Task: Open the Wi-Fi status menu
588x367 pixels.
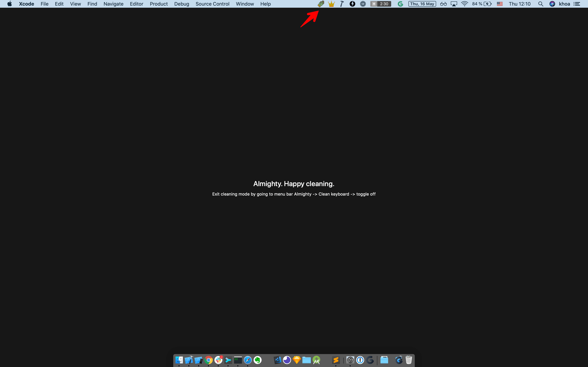Action: pyautogui.click(x=464, y=4)
